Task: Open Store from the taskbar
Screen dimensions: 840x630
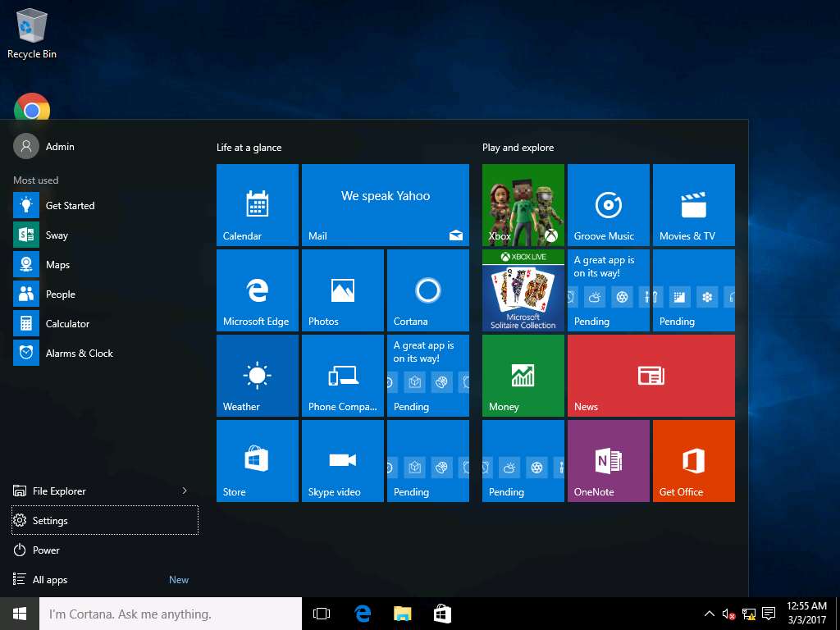Action: coord(442,614)
